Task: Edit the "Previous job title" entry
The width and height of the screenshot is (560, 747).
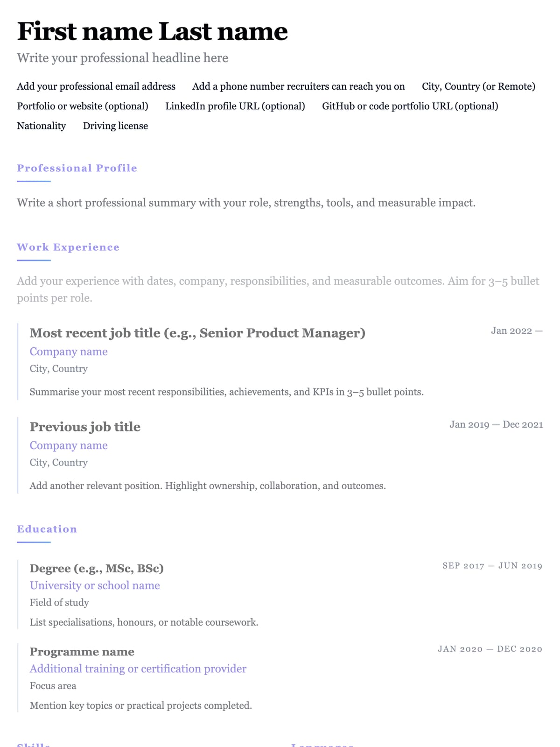Action: coord(85,427)
